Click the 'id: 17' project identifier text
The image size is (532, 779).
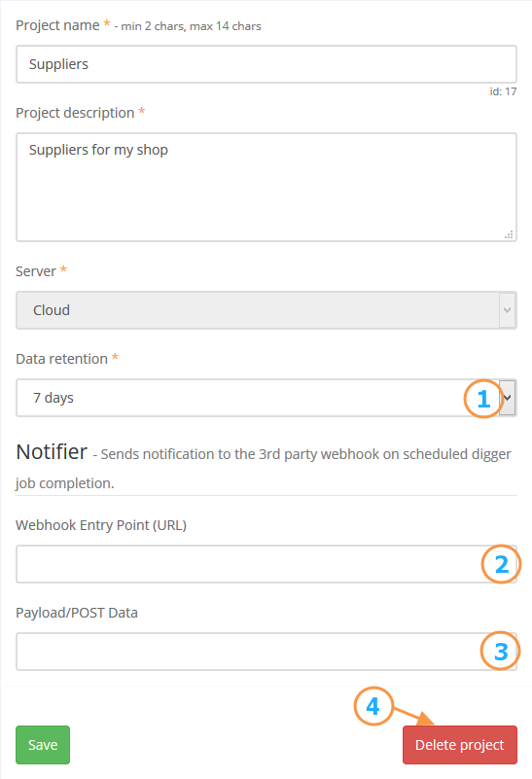click(x=503, y=91)
